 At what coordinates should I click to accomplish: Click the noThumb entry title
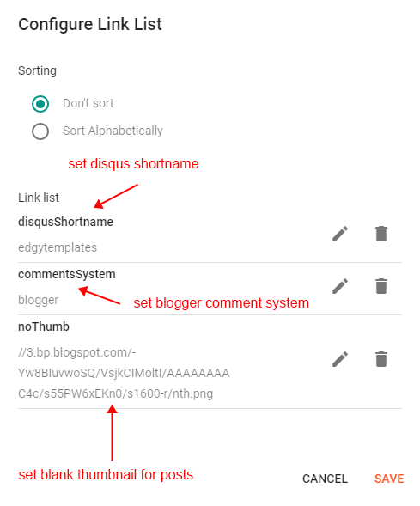(x=44, y=326)
